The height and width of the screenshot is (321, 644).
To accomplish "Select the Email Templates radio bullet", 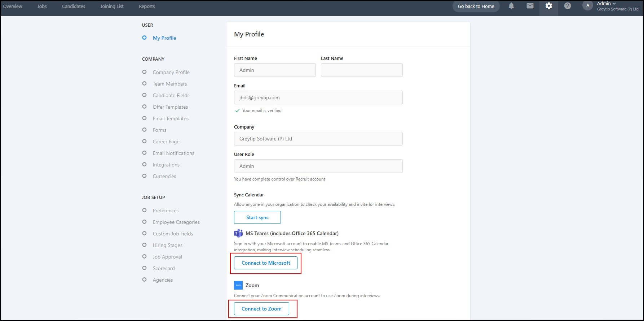I will 144,118.
